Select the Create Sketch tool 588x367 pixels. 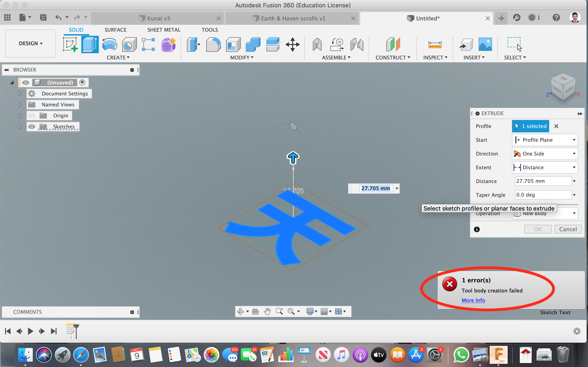[70, 44]
